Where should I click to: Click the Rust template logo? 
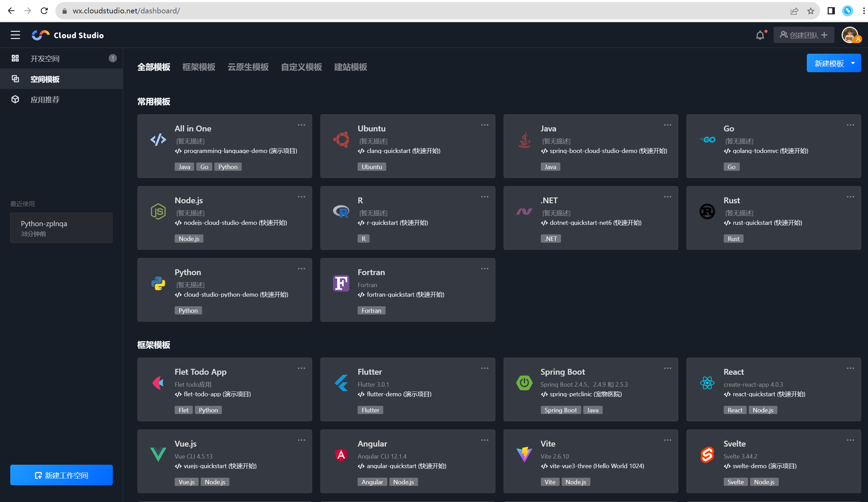pyautogui.click(x=707, y=211)
